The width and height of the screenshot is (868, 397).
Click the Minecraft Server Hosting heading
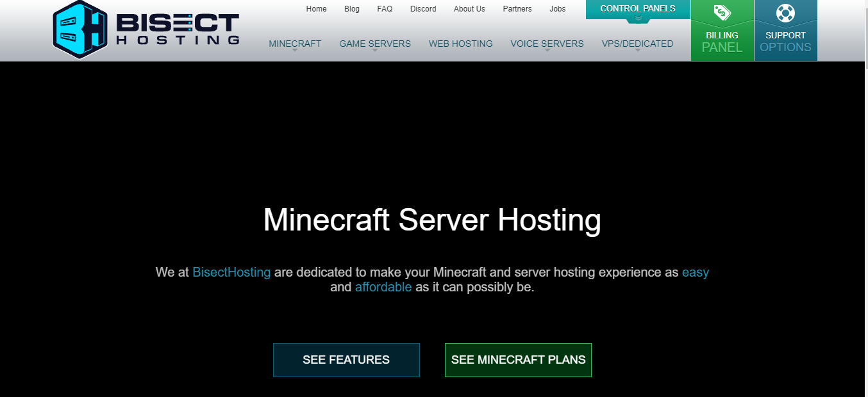tap(432, 220)
